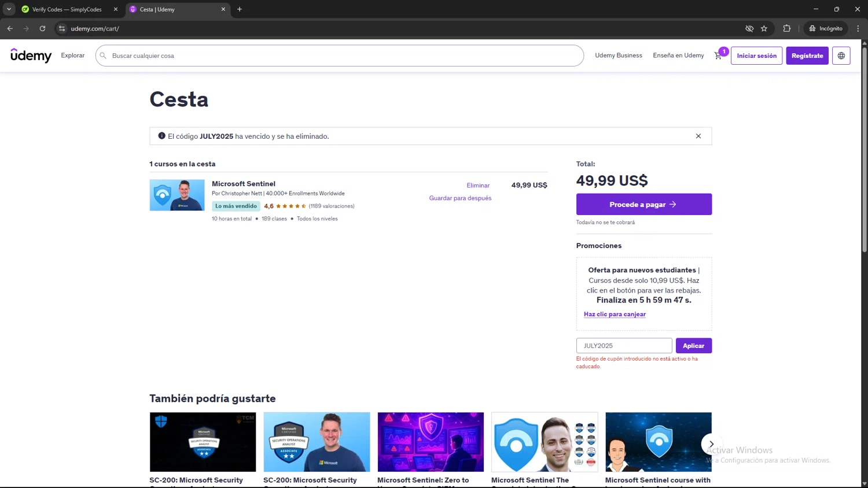Open Microsoft Sentinel The Complete thumbnail

(x=545, y=442)
